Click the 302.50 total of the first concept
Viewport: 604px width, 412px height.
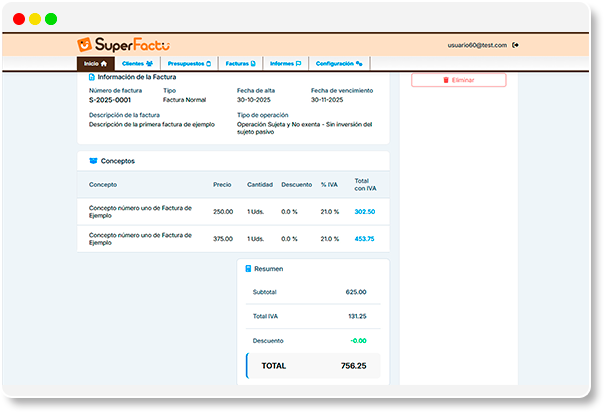[x=364, y=211]
